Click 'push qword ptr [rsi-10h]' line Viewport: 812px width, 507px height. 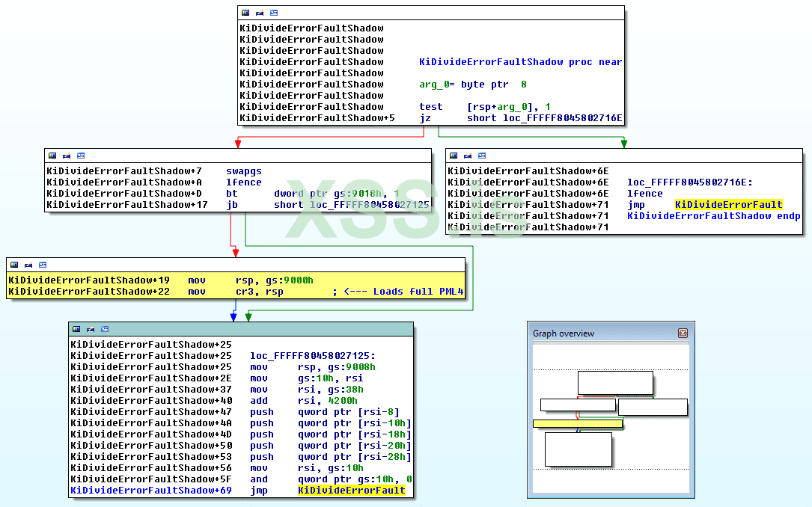click(x=331, y=423)
